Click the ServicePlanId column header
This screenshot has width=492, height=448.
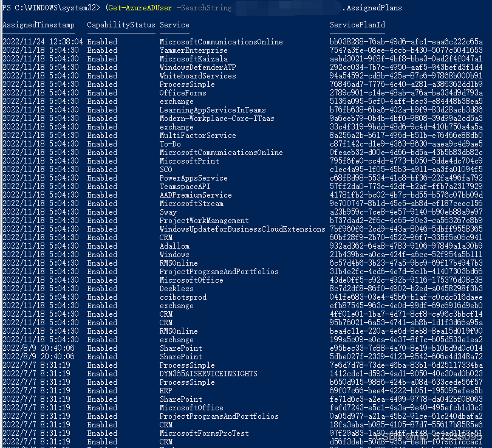pos(357,25)
